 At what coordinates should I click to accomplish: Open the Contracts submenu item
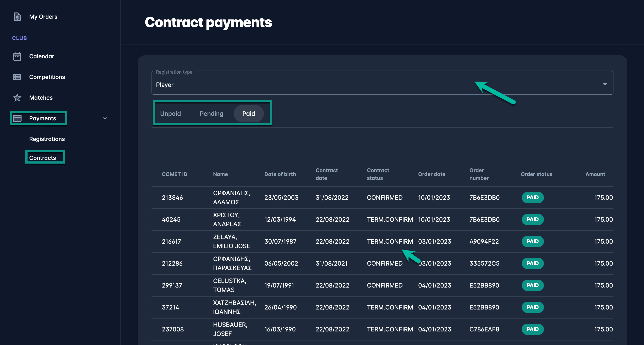42,158
